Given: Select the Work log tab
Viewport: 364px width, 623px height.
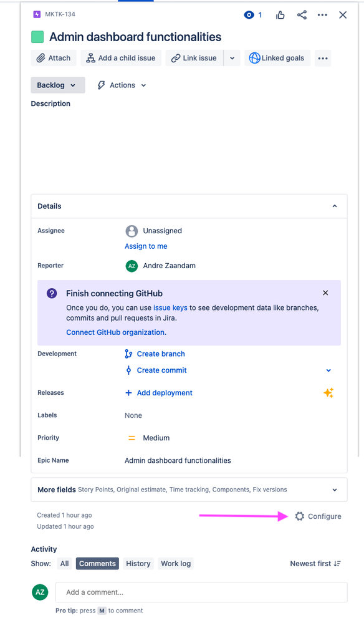Looking at the screenshot, I should 175,563.
